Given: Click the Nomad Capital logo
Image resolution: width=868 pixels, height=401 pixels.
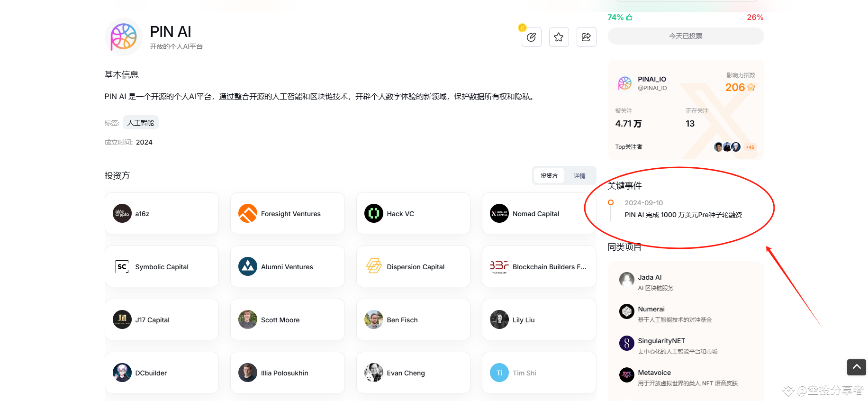Looking at the screenshot, I should pyautogui.click(x=499, y=213).
